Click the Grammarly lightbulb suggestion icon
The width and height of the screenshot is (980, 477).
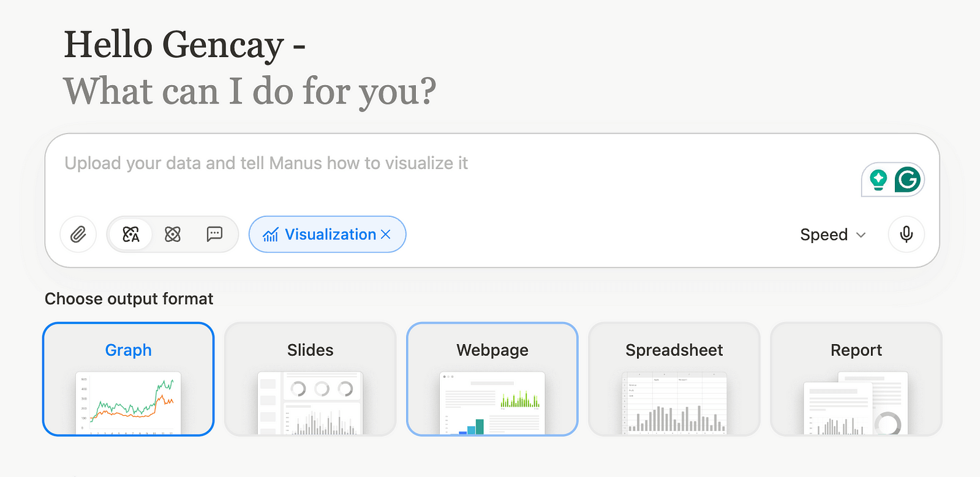pos(879,179)
